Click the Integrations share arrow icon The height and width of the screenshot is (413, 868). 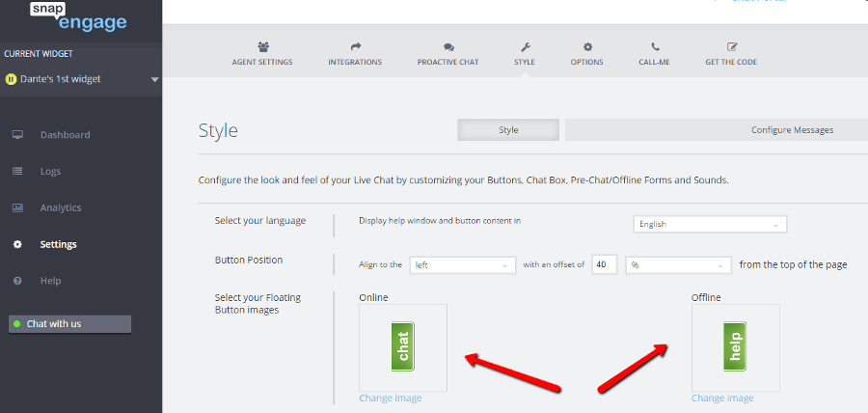tap(355, 47)
